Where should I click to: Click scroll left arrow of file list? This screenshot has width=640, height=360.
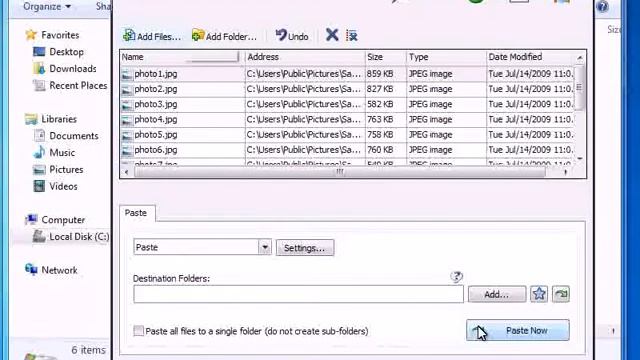click(x=127, y=172)
